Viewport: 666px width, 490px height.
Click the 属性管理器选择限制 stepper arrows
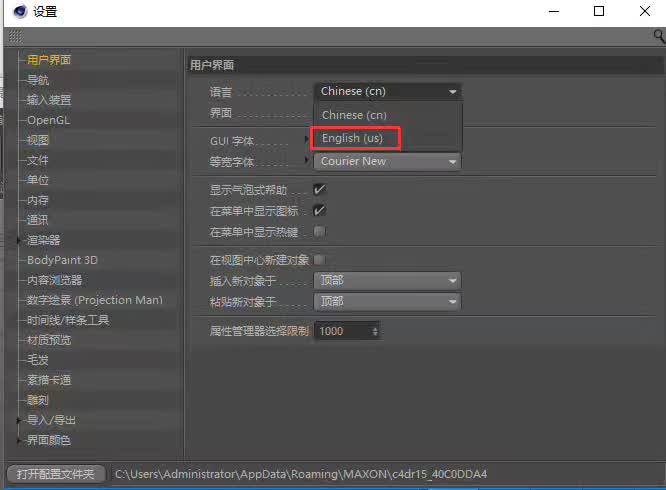pos(375,331)
